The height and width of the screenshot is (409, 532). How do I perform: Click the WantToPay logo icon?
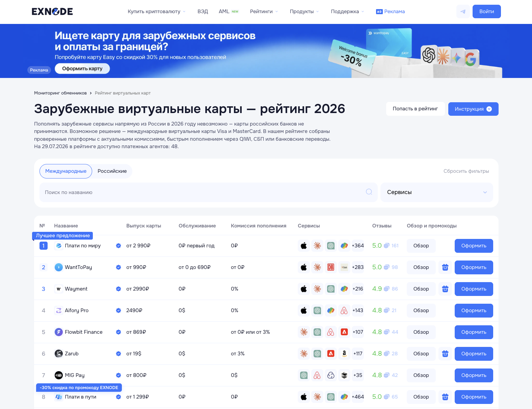point(59,267)
